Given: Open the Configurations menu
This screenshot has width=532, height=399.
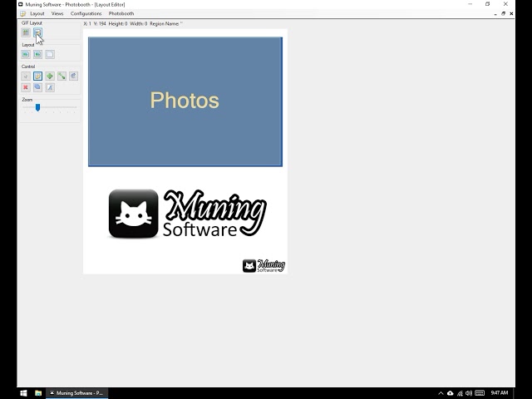Looking at the screenshot, I should (86, 13).
